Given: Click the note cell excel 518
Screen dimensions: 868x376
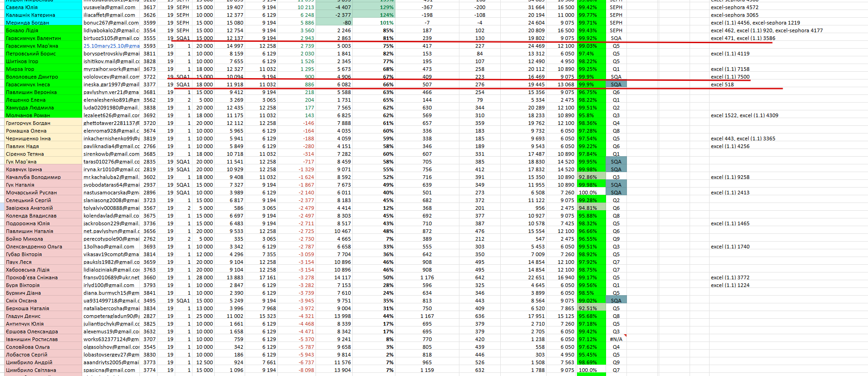Looking at the screenshot, I should point(722,84).
